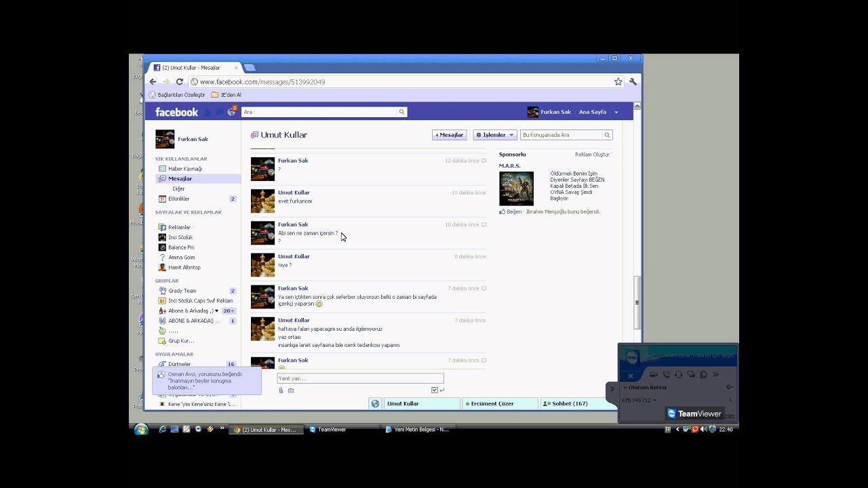Go to Ana Sayfa in the header
The width and height of the screenshot is (868, 488).
593,113
